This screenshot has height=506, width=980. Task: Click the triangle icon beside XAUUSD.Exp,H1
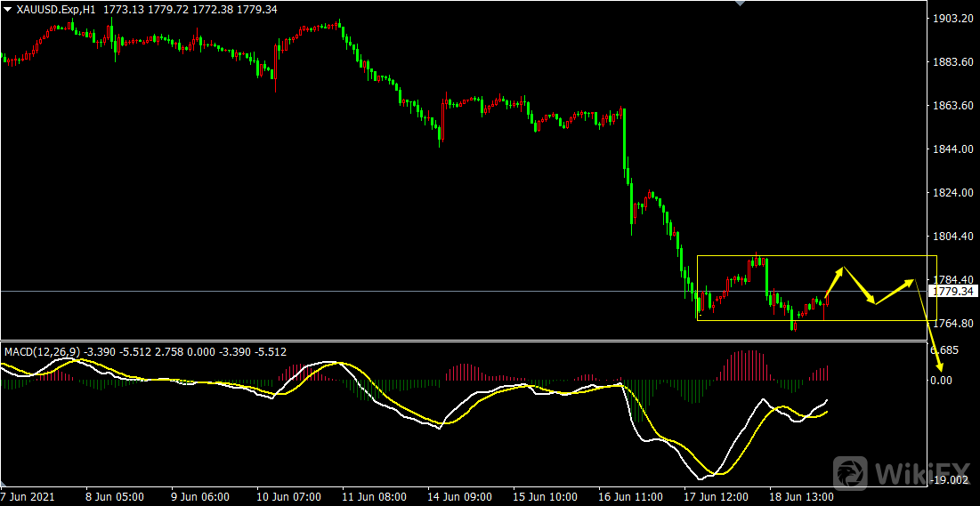tap(7, 9)
